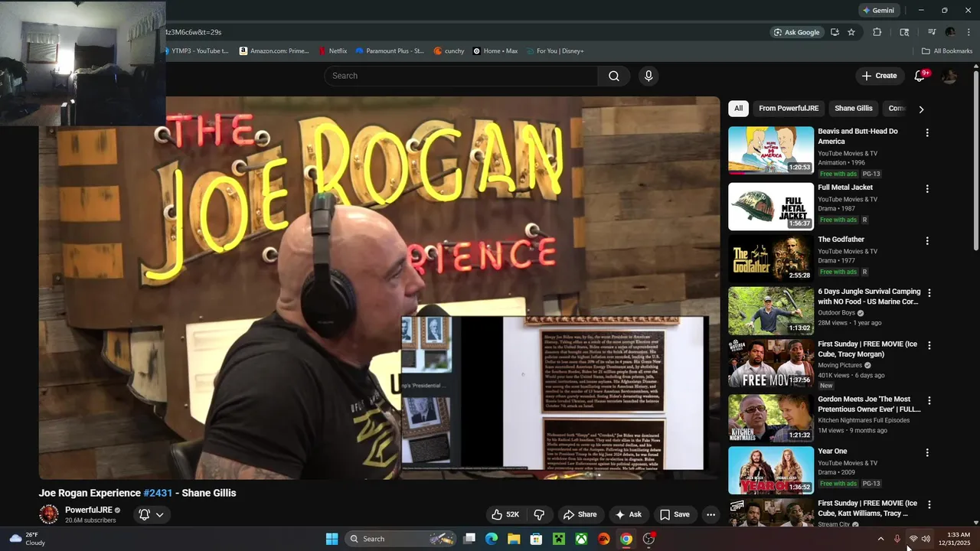Viewport: 980px width, 551px height.
Task: Save the video to playlist
Action: (x=675, y=514)
